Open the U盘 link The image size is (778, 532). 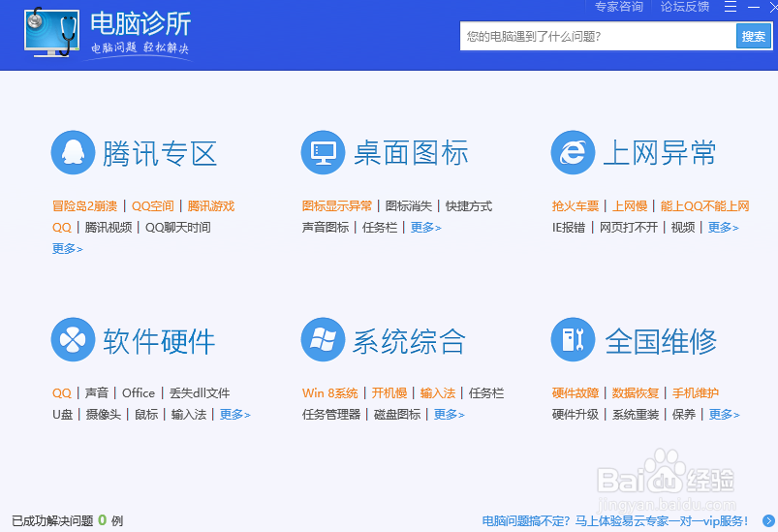[x=63, y=415]
